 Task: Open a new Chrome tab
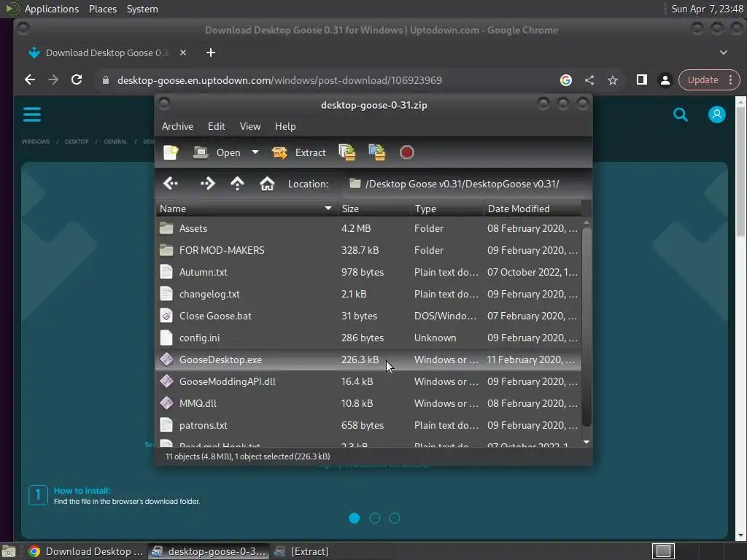pyautogui.click(x=211, y=52)
